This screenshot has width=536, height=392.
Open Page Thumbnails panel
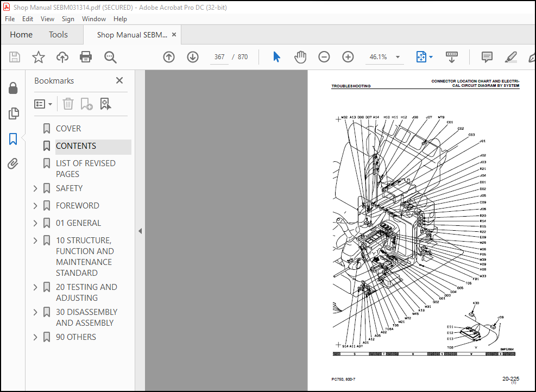pos(13,113)
